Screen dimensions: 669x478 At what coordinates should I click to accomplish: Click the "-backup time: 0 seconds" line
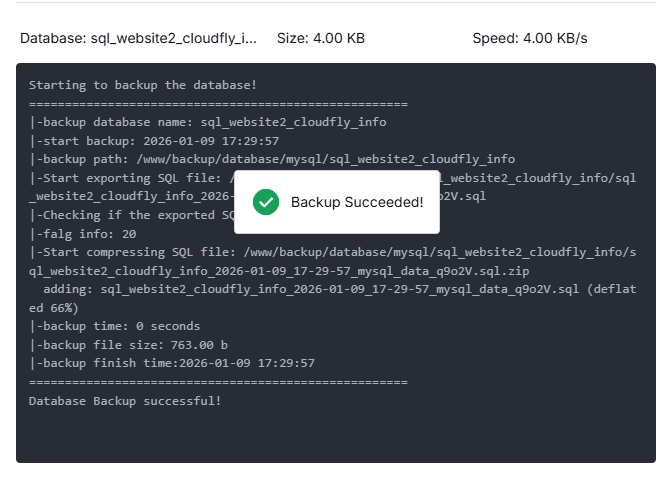coord(114,326)
